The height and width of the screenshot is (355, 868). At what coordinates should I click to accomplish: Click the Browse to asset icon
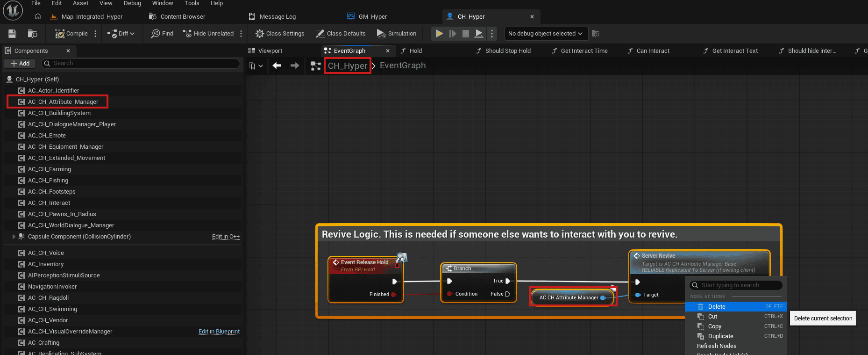click(x=32, y=34)
